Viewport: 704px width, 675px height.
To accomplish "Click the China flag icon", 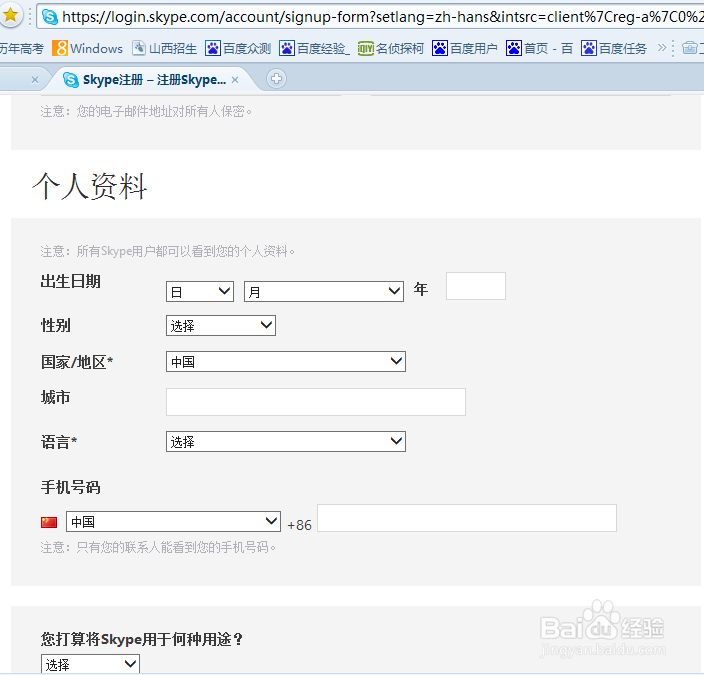I will click(49, 522).
